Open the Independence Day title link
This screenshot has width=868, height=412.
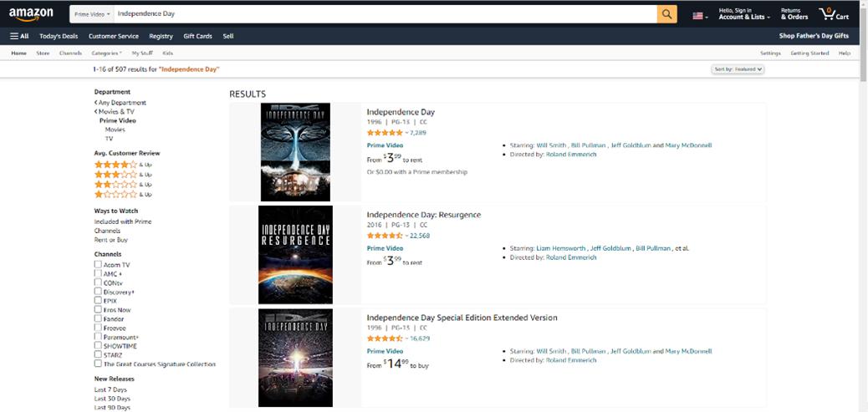(401, 112)
